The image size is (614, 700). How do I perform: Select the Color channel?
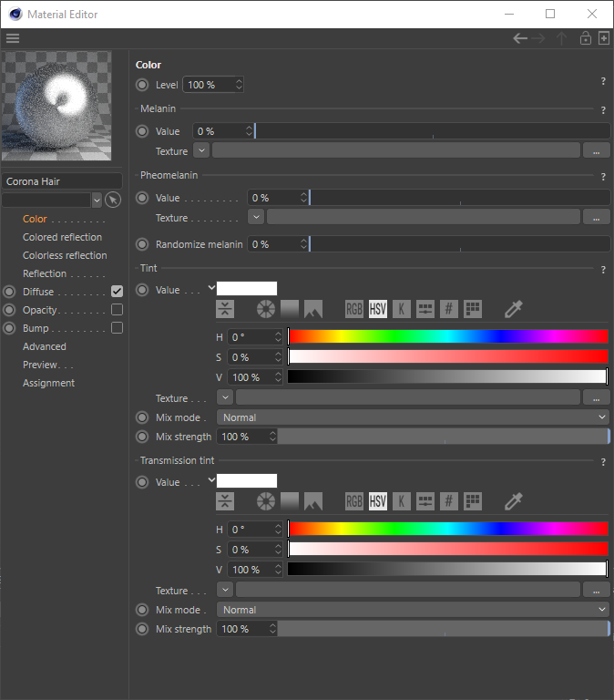(35, 219)
